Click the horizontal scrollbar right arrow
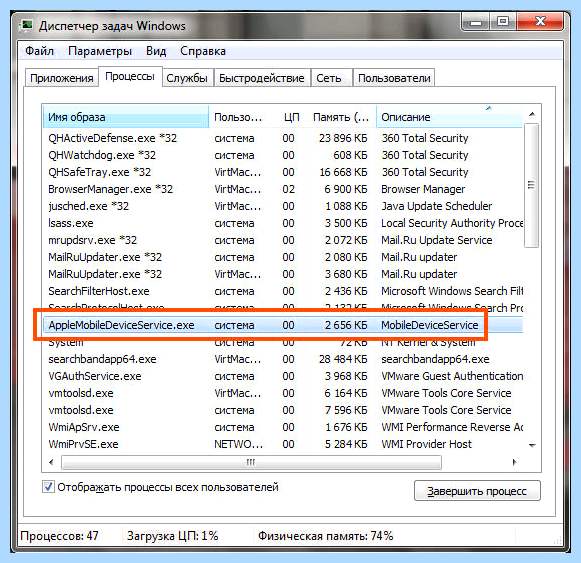This screenshot has height=563, width=581. (514, 462)
